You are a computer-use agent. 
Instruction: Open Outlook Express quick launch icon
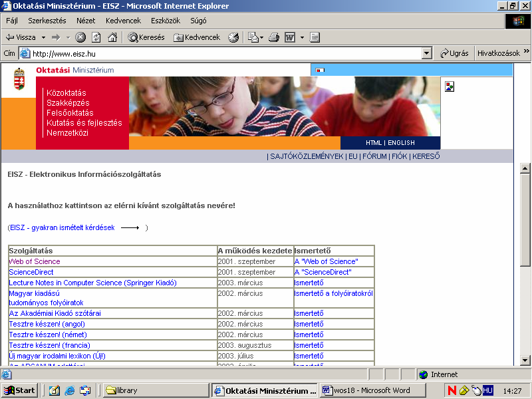point(85,390)
